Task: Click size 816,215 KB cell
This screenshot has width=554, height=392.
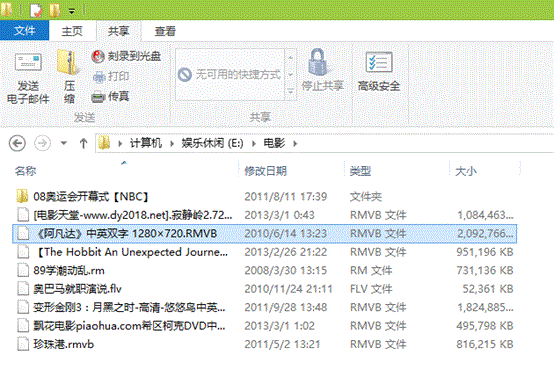Action: pos(485,344)
